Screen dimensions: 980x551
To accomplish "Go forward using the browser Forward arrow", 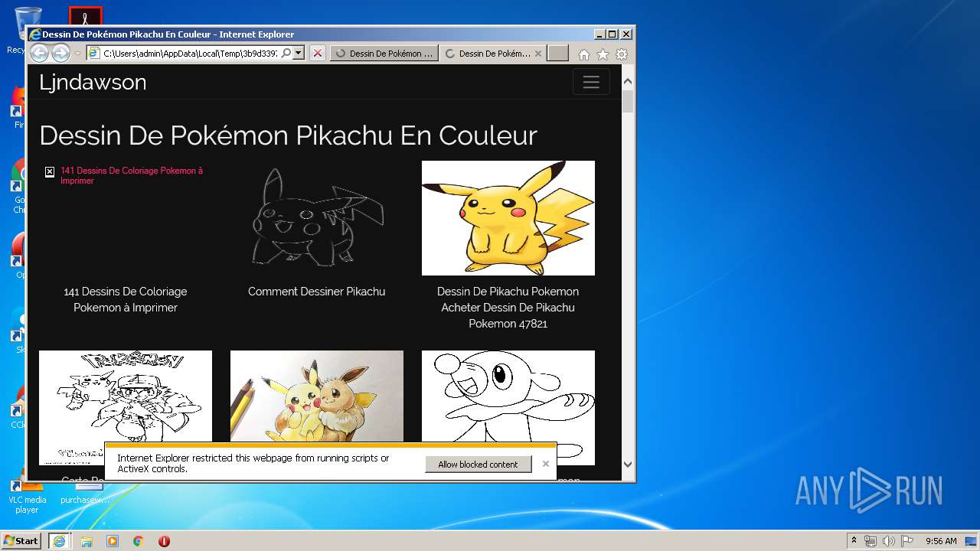I will pyautogui.click(x=60, y=53).
